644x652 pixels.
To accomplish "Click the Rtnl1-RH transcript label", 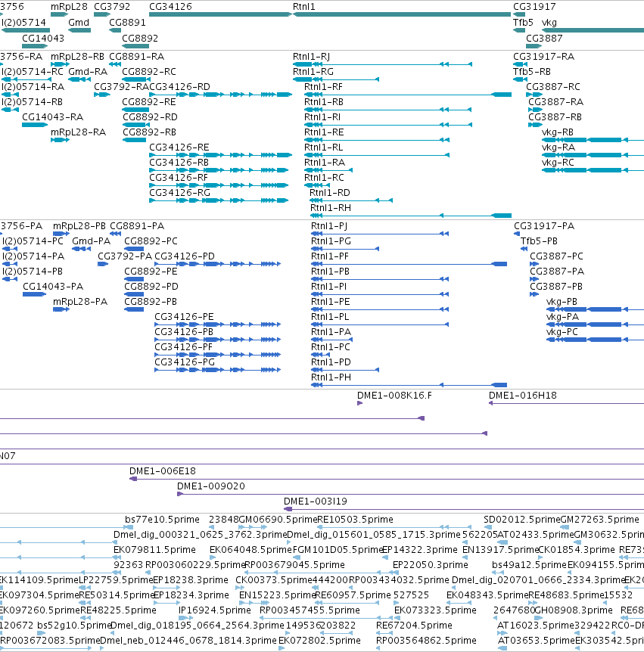I will 330,208.
